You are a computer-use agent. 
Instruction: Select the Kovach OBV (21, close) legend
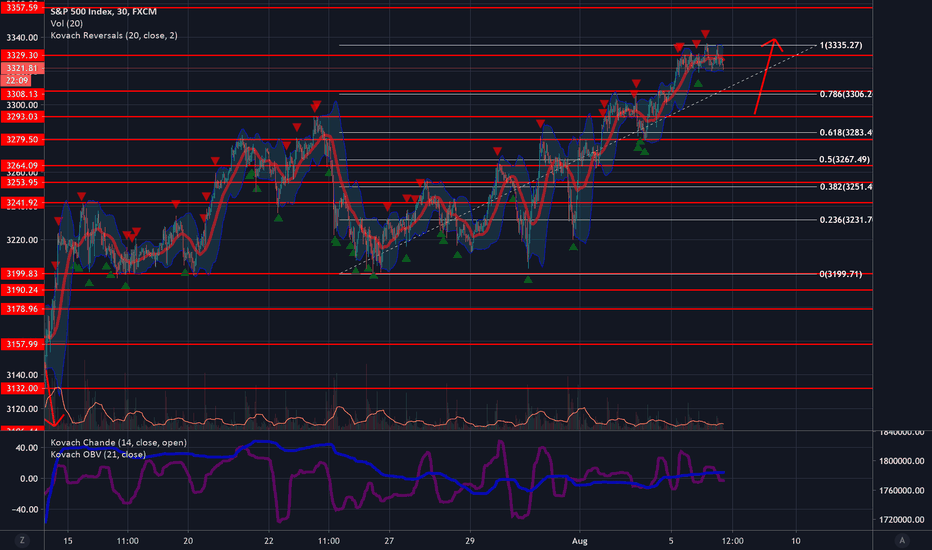tap(98, 454)
